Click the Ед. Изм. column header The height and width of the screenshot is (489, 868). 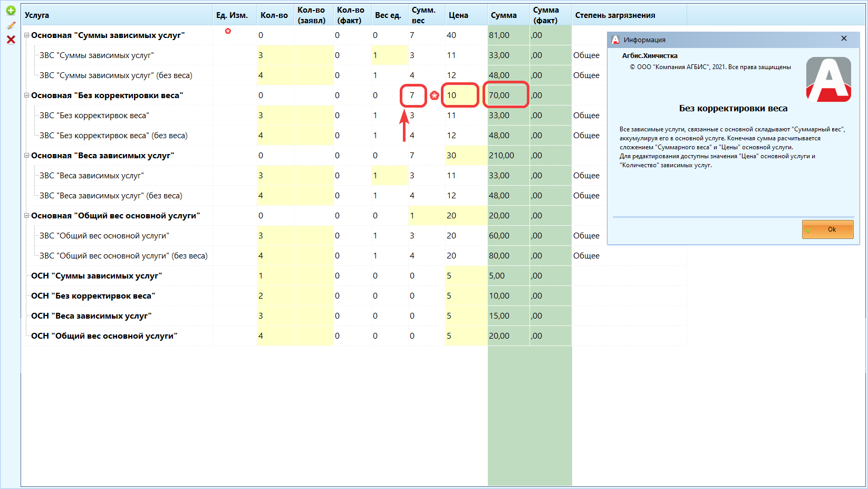(x=235, y=15)
